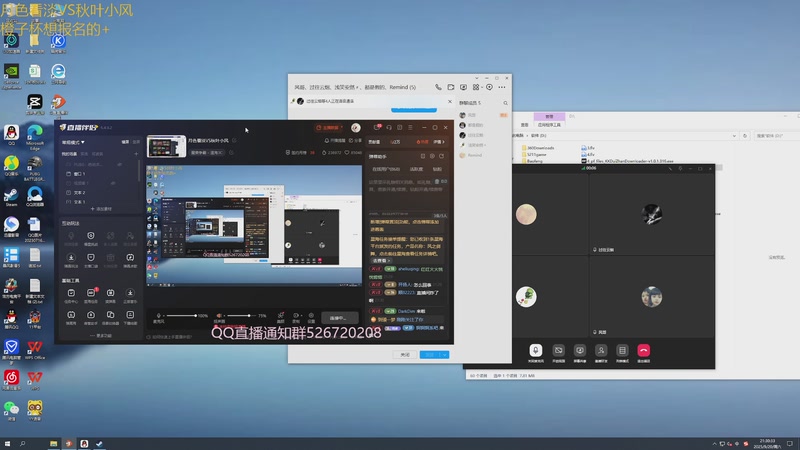This screenshot has width=800, height=450.
Task: Clear danmaku with the trash icon
Action: pos(437,182)
